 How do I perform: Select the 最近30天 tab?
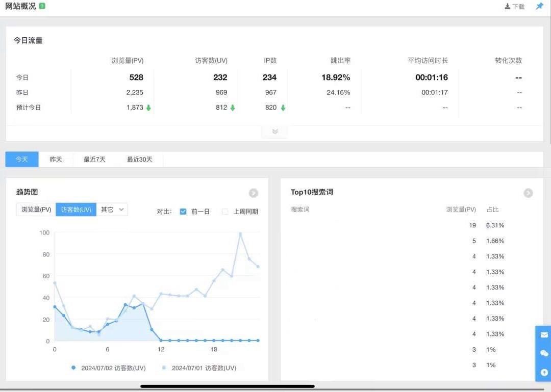click(x=140, y=160)
